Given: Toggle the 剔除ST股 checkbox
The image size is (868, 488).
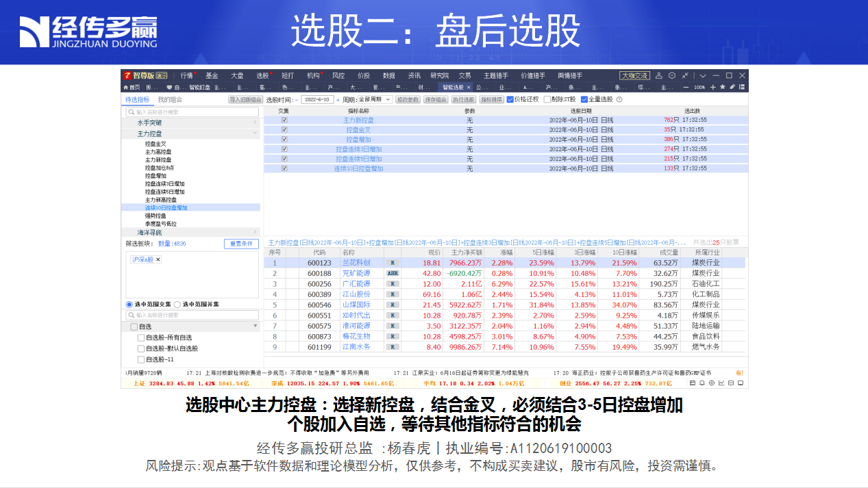Looking at the screenshot, I should click(547, 99).
